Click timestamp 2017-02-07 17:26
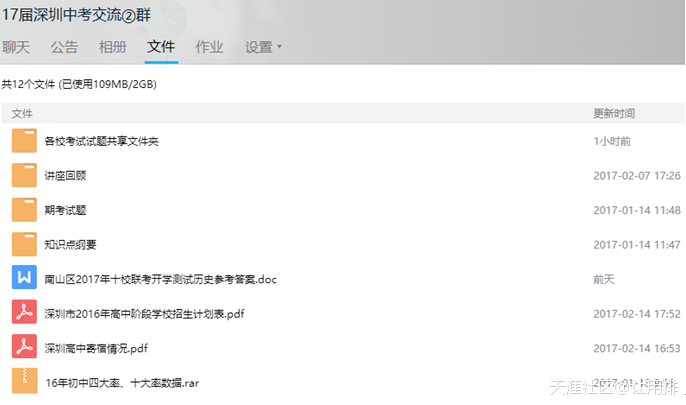Image resolution: width=686 pixels, height=405 pixels. [637, 176]
